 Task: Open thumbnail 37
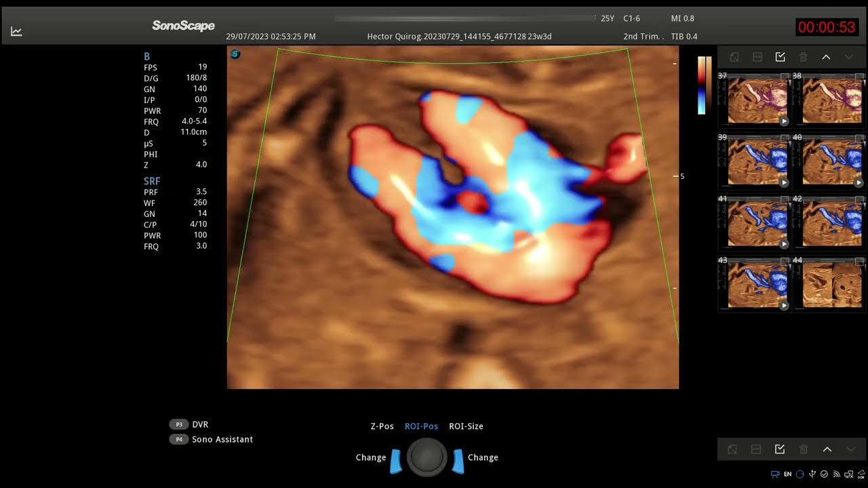click(753, 99)
